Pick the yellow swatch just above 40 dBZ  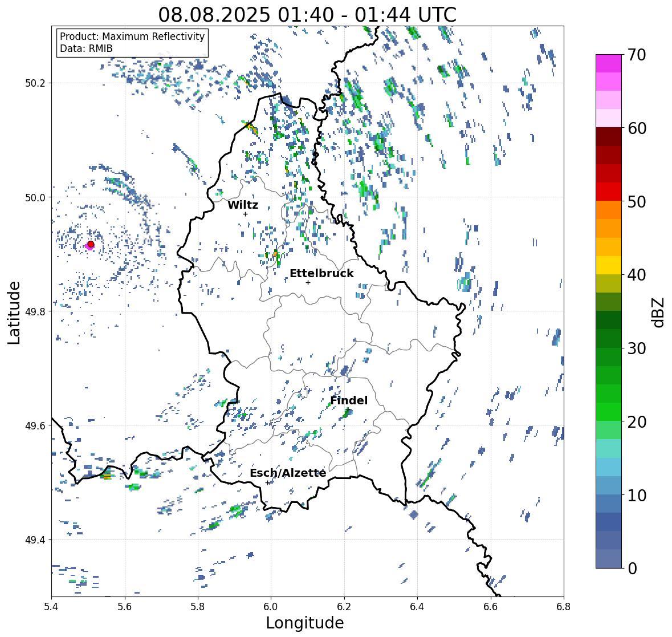pyautogui.click(x=609, y=265)
